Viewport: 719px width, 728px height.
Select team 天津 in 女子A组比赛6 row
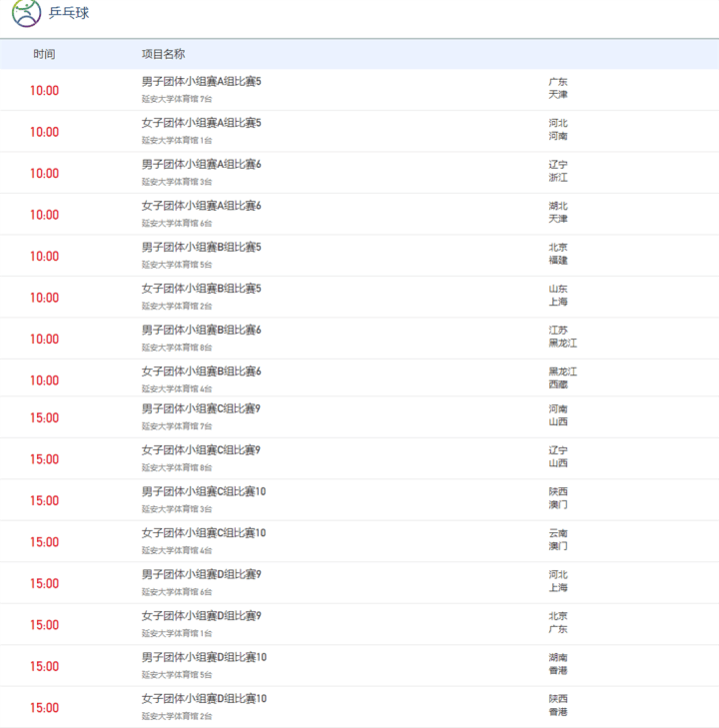click(x=558, y=219)
